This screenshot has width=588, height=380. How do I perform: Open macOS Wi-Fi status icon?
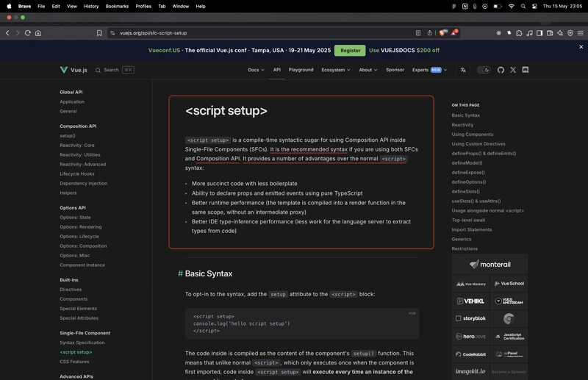click(x=511, y=6)
